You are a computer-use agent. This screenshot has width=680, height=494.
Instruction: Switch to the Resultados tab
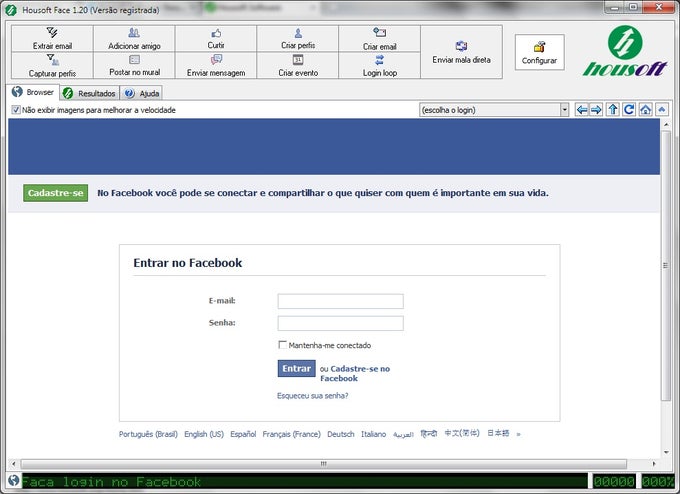(x=89, y=93)
